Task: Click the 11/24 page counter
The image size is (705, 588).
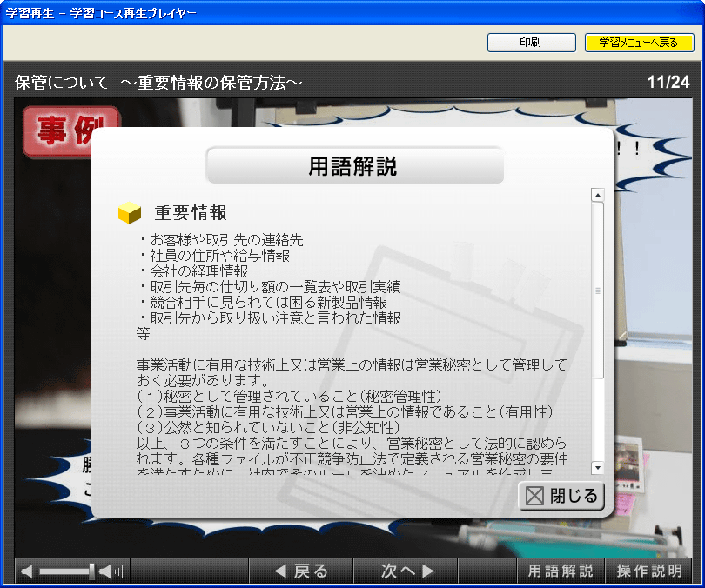Action: click(668, 82)
